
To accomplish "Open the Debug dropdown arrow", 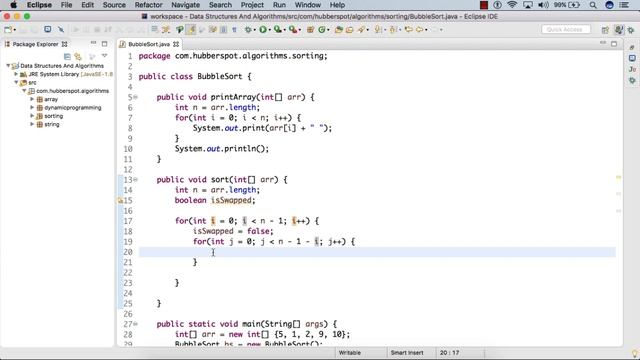I will click(254, 30).
